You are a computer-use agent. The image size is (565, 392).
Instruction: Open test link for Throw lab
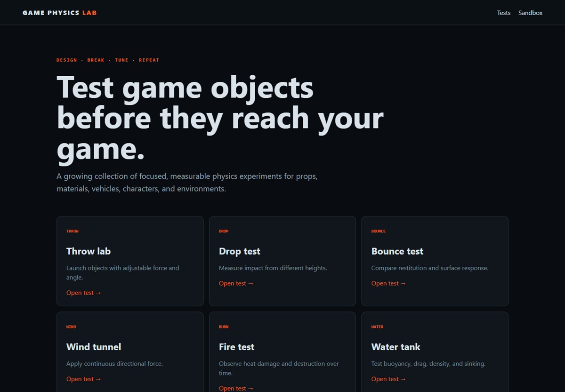(84, 293)
